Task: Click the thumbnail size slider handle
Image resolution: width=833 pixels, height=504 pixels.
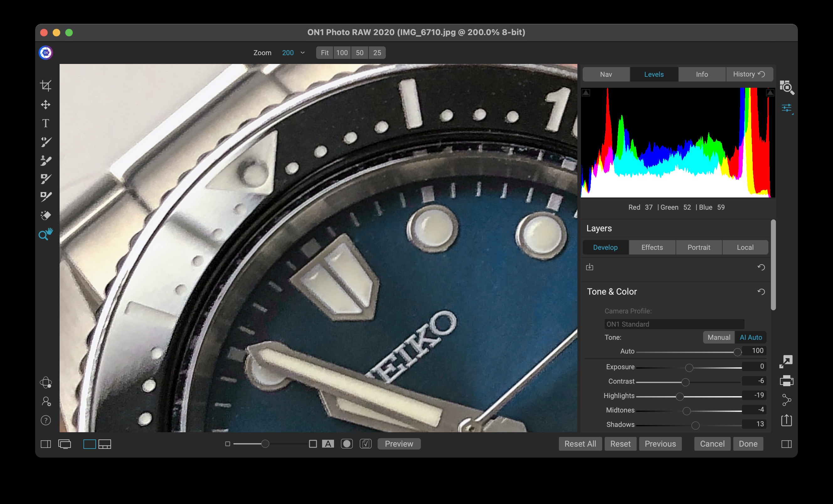Action: 265,444
